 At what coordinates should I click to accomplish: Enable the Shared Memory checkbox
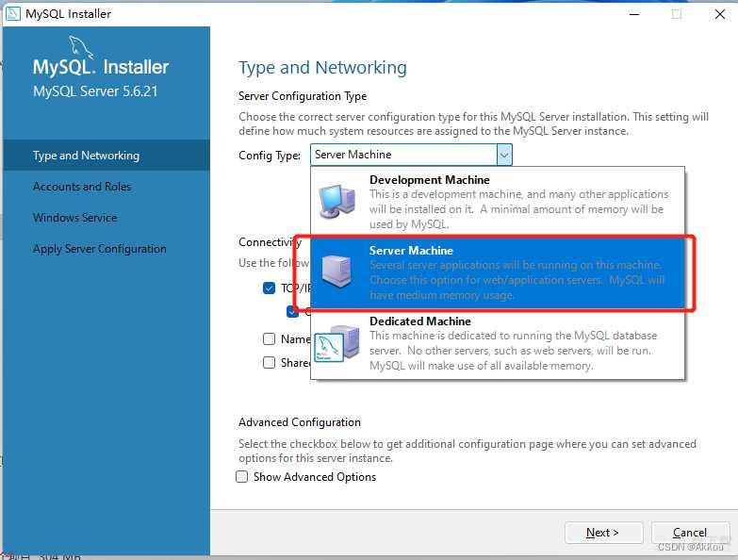coord(269,362)
